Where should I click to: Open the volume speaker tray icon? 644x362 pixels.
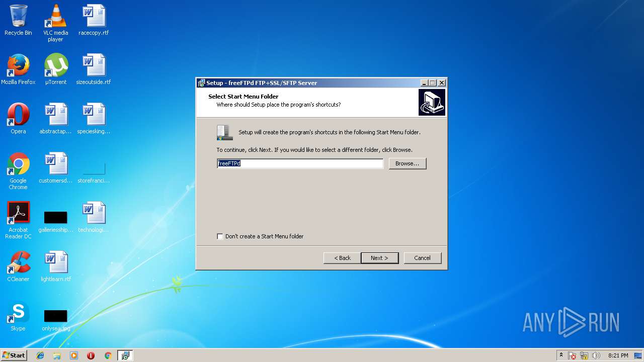(596, 355)
